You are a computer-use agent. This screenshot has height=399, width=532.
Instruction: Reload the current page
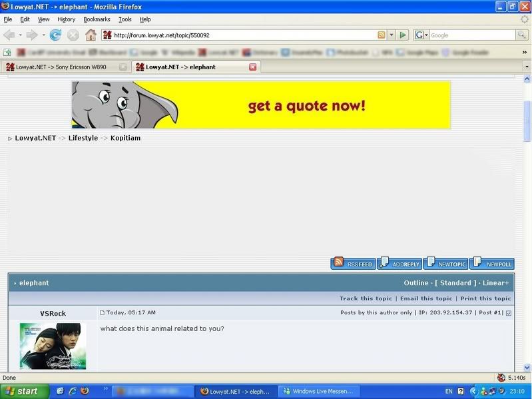click(55, 35)
